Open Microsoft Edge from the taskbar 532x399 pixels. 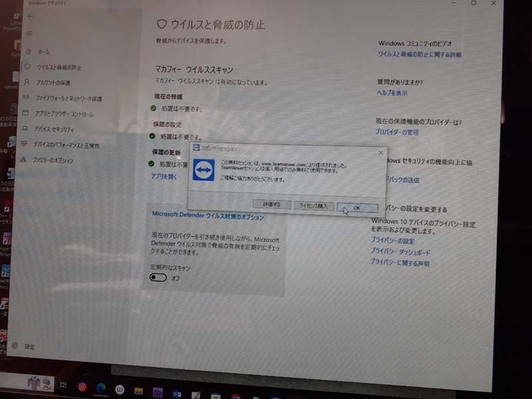pyautogui.click(x=101, y=388)
